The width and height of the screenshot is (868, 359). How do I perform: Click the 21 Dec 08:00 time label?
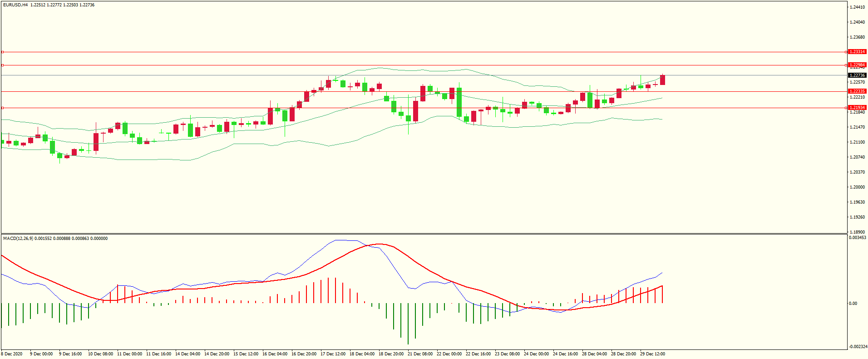(x=420, y=354)
